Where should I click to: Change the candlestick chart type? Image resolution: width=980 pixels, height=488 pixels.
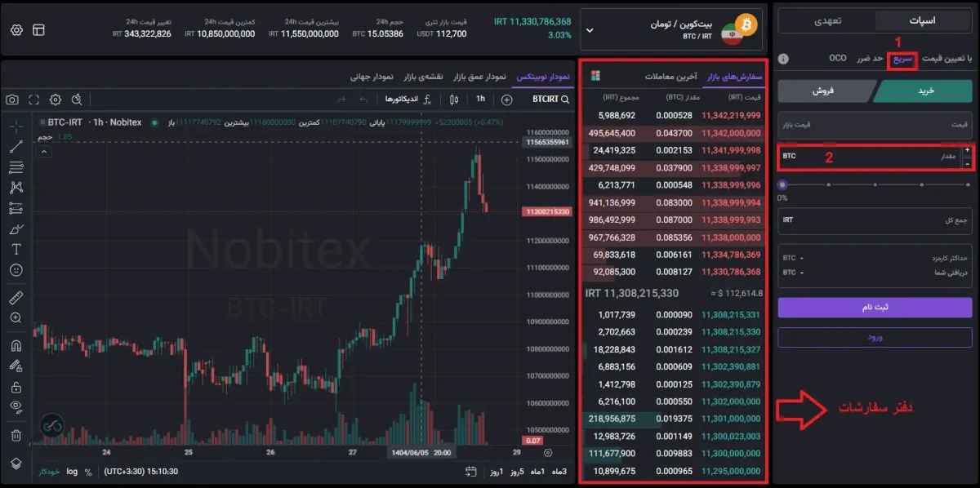click(x=454, y=100)
